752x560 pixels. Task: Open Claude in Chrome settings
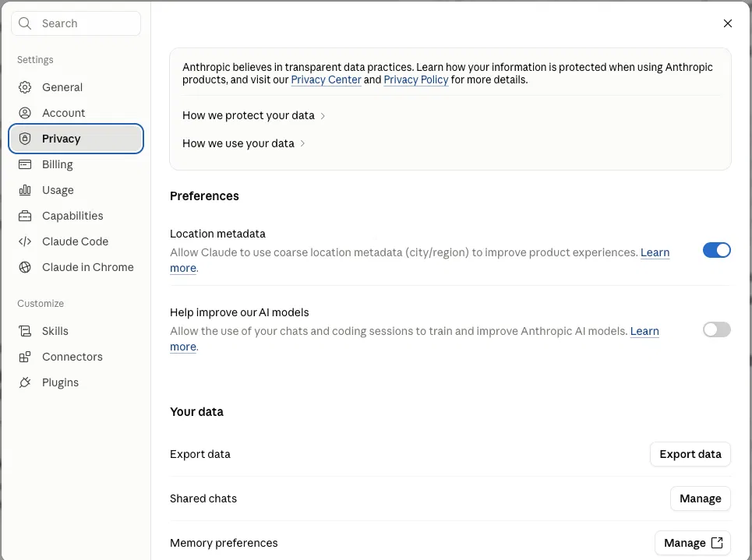tap(76, 267)
